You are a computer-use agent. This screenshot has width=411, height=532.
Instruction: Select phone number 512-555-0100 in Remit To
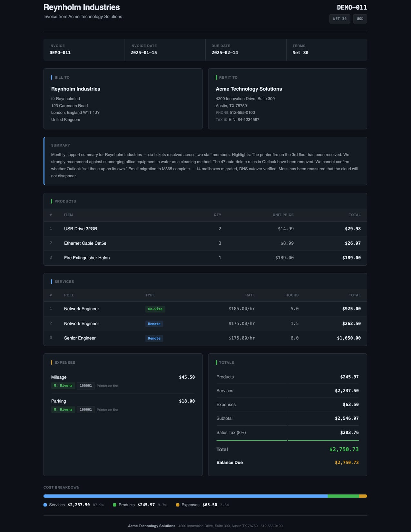click(242, 113)
